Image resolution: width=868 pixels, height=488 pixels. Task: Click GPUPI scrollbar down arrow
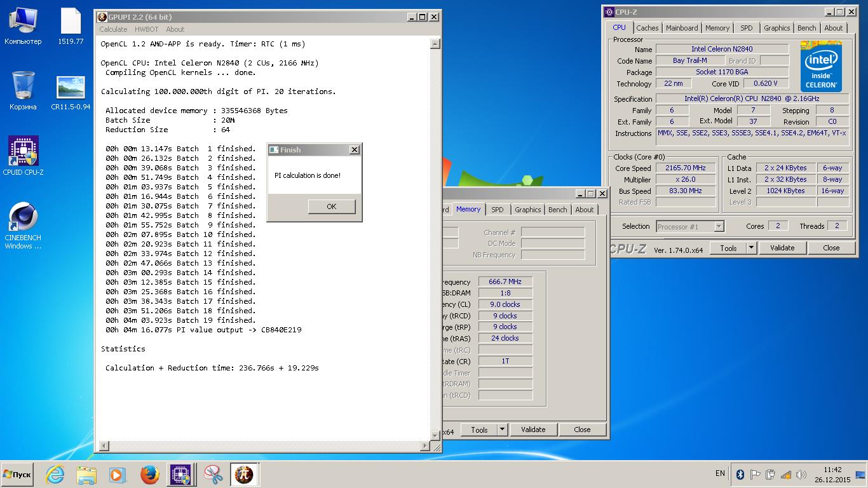coord(435,435)
